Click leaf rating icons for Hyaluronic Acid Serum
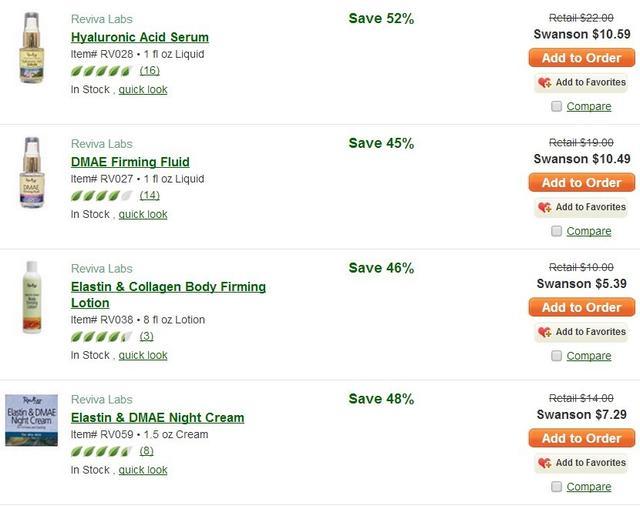This screenshot has width=640, height=509. (x=102, y=71)
